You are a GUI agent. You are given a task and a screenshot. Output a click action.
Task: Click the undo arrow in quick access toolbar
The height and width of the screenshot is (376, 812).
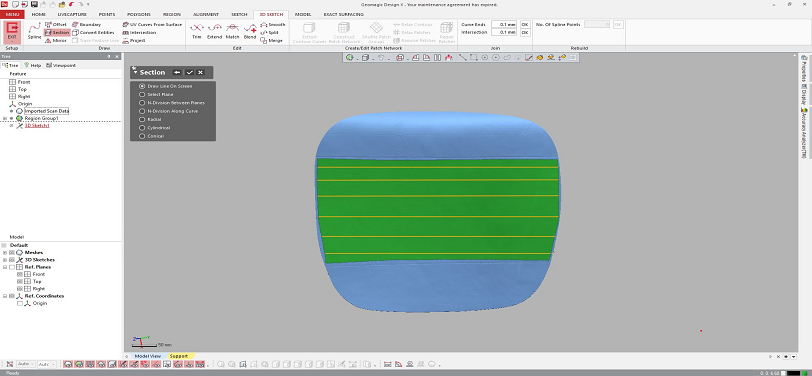(71, 4)
